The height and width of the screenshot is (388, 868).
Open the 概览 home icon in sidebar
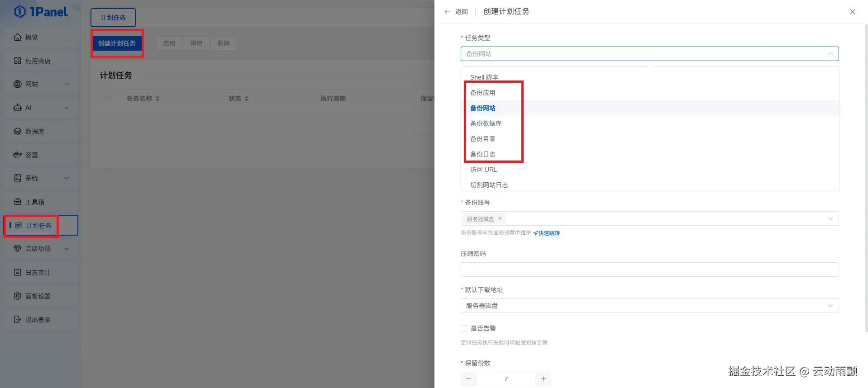click(x=18, y=37)
